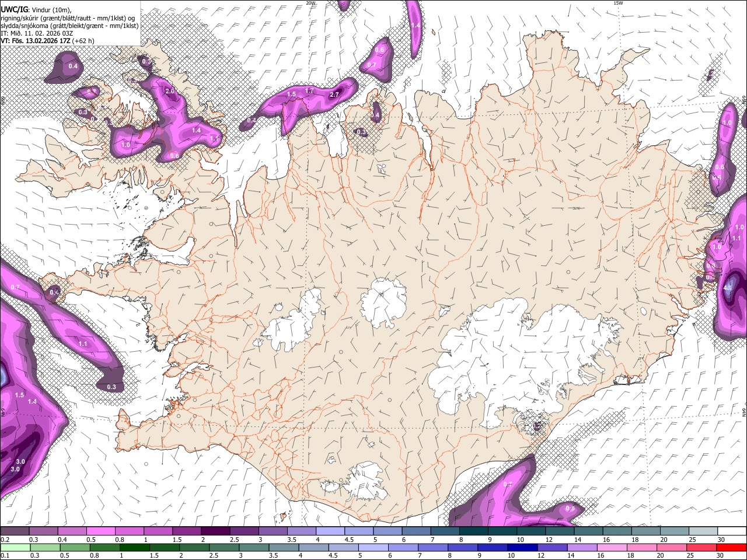747x560 pixels.
Task: Click the 2.0 snowfall value in Westfjords
Action: (x=170, y=92)
